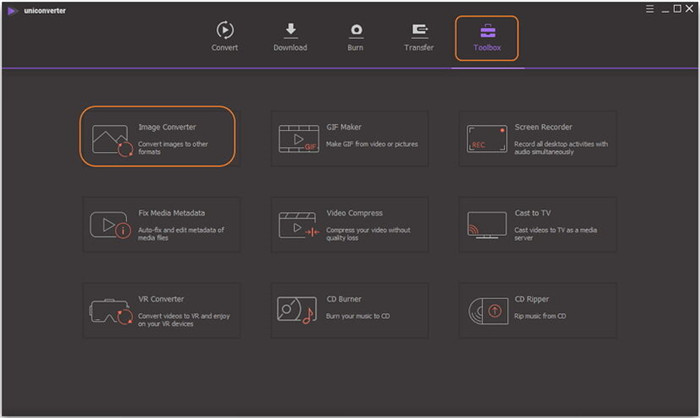Select the Toolbox tab

pos(489,37)
